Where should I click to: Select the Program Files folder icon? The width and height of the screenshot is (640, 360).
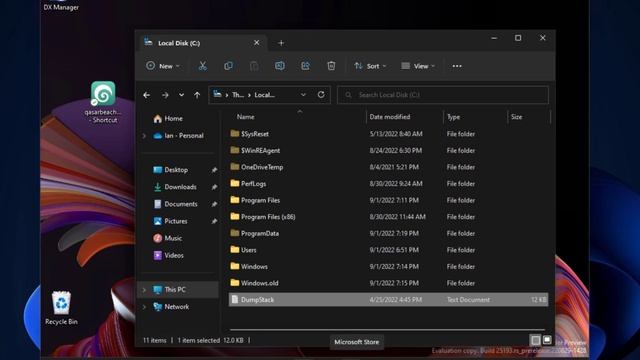point(235,200)
